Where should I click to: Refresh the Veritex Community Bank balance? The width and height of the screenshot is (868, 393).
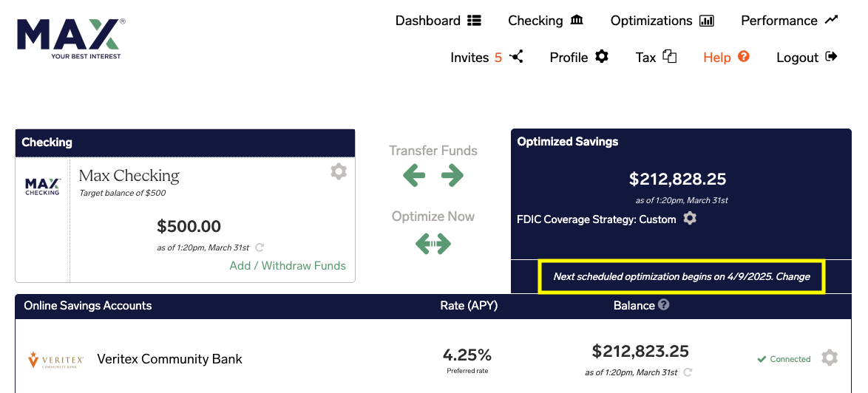pyautogui.click(x=688, y=372)
